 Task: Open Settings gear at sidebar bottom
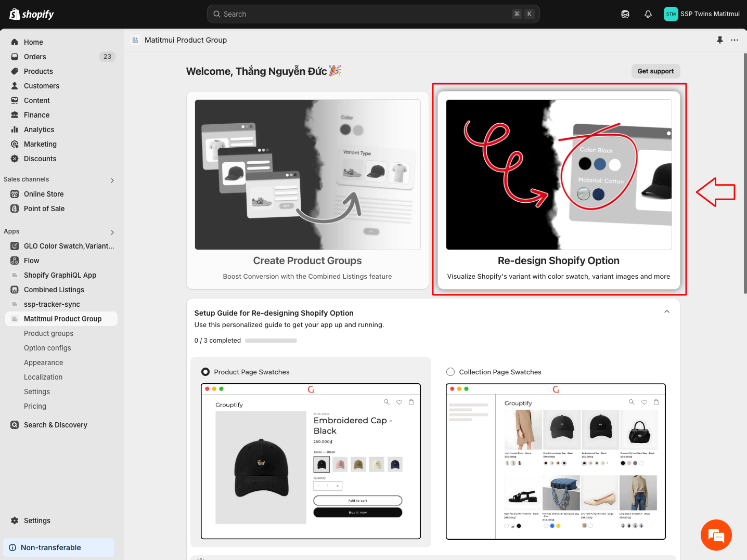point(15,520)
